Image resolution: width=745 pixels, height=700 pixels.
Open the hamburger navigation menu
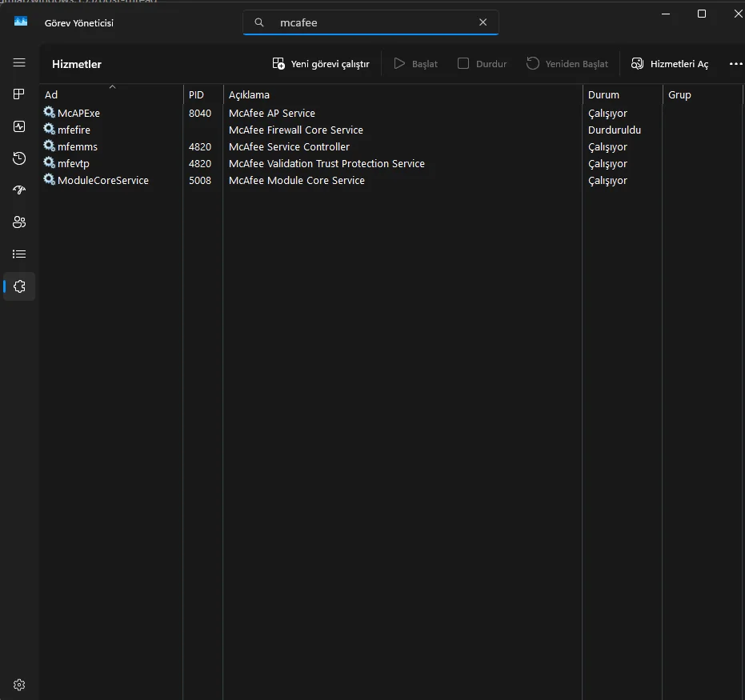[19, 62]
